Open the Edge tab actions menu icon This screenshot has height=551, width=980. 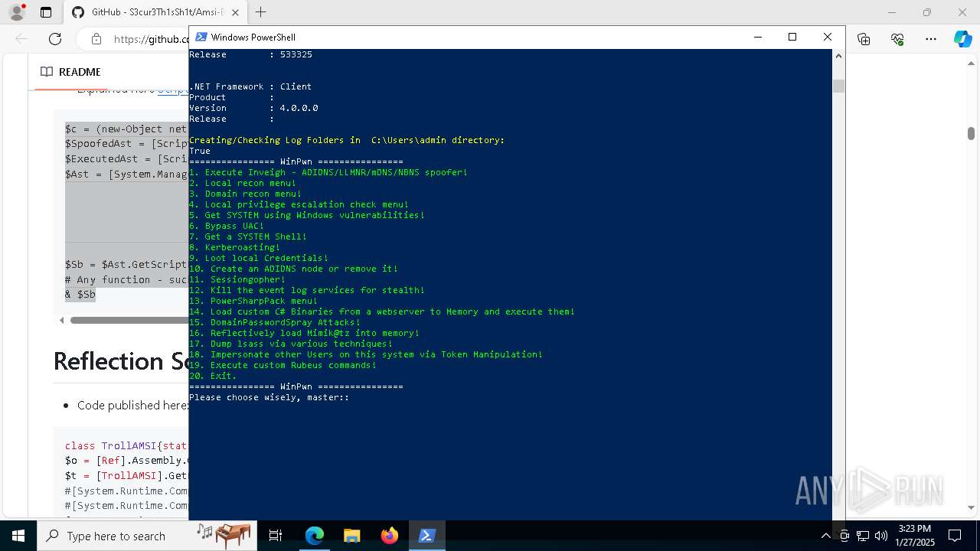46,12
